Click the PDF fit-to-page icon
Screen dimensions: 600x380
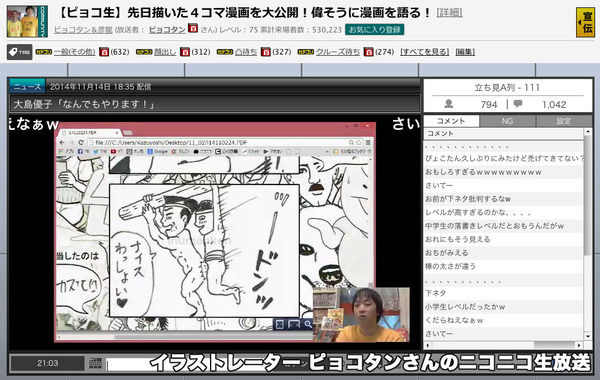pyautogui.click(x=280, y=325)
